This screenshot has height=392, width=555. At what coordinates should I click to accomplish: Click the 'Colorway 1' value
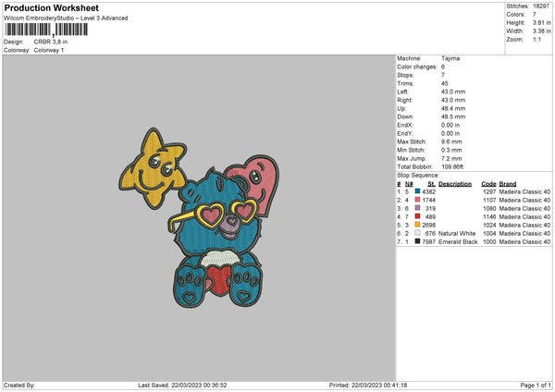49,50
